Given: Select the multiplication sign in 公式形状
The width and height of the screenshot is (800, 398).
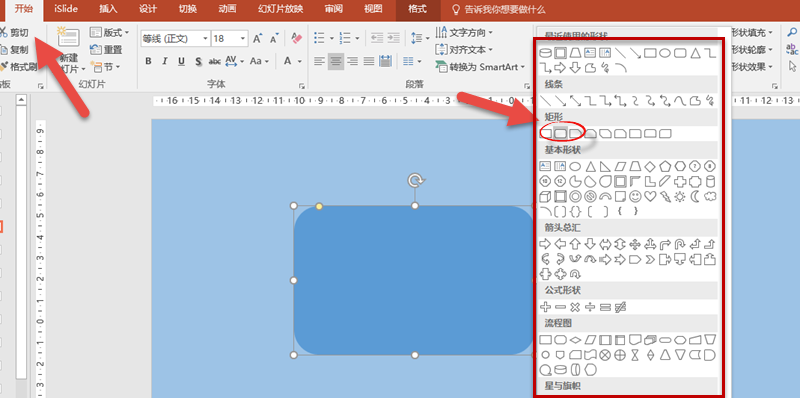Looking at the screenshot, I should (576, 307).
